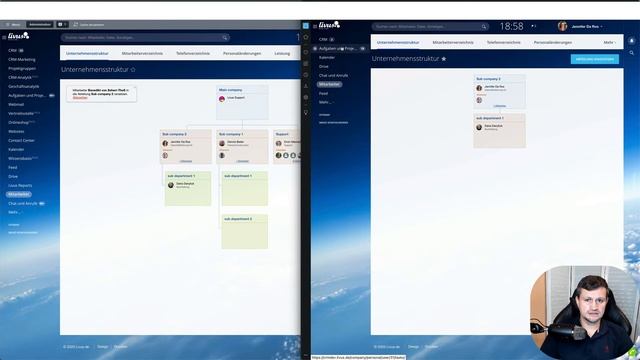640x360 pixels.
Task: Open Onlineshop in left sidebar
Action: pyautogui.click(x=19, y=122)
